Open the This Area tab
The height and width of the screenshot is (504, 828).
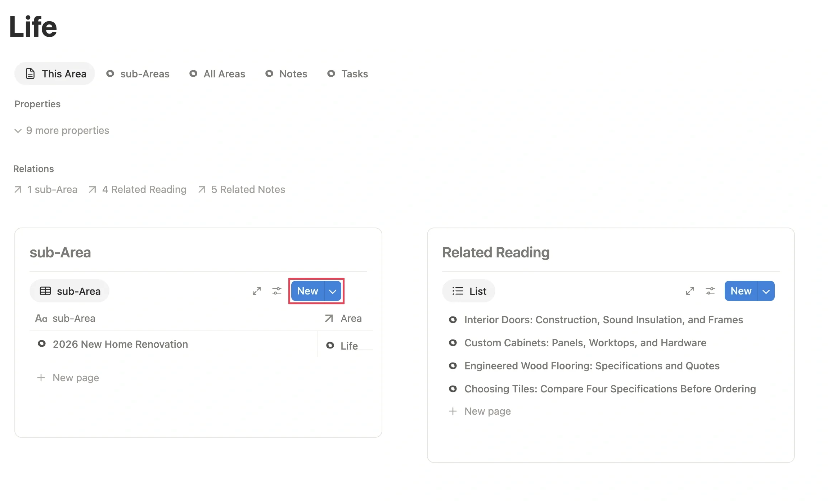[x=55, y=74]
